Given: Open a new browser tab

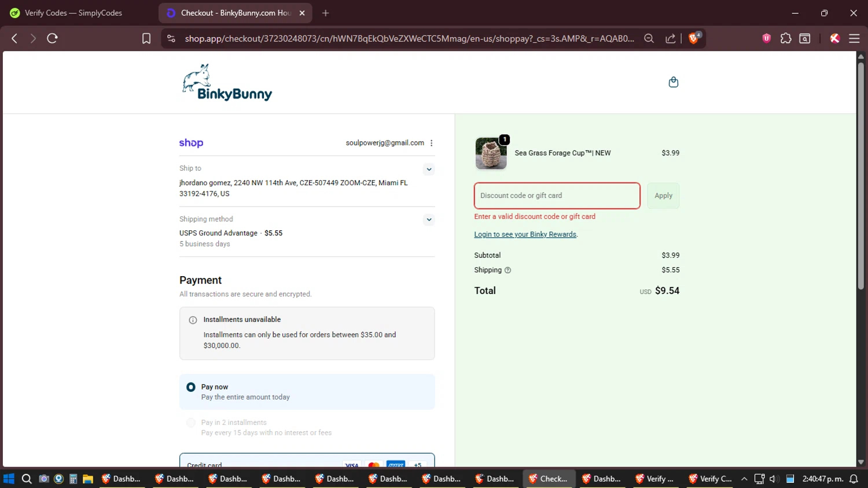Looking at the screenshot, I should coord(326,13).
